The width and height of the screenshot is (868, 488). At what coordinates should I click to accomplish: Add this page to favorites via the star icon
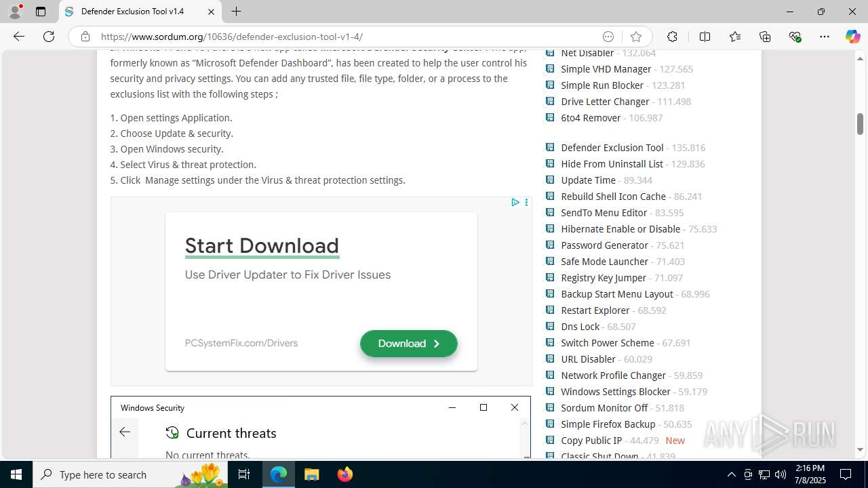(x=635, y=37)
